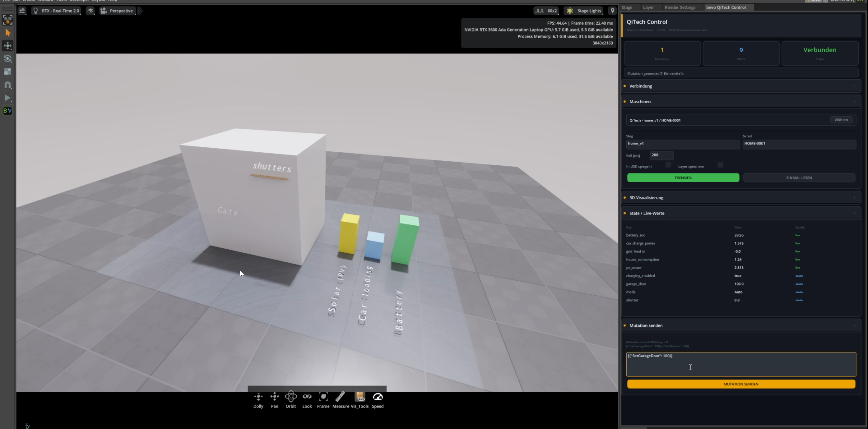Image resolution: width=868 pixels, height=429 pixels.
Task: Select the battery_soc row key
Action: pos(635,235)
